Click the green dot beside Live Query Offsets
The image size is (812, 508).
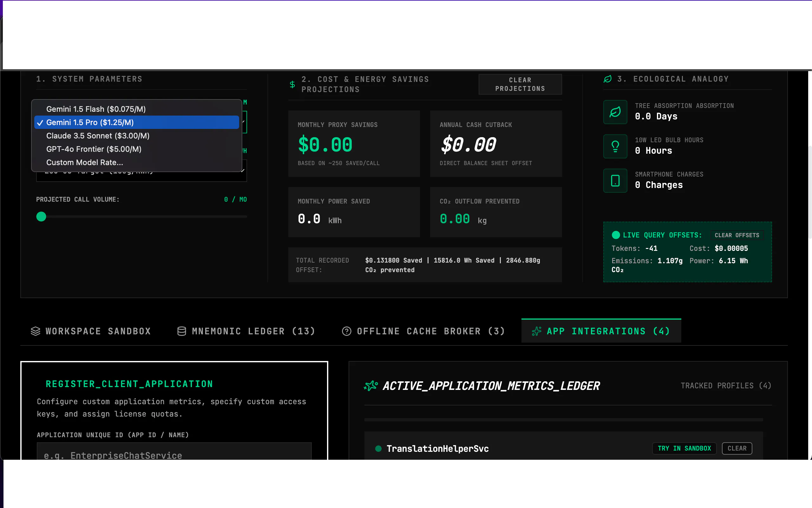616,235
